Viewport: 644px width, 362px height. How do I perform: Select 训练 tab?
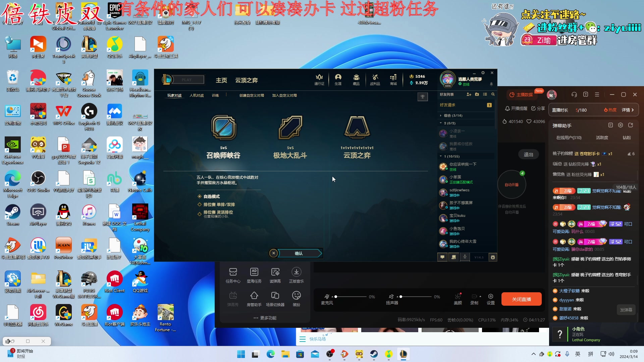point(215,96)
